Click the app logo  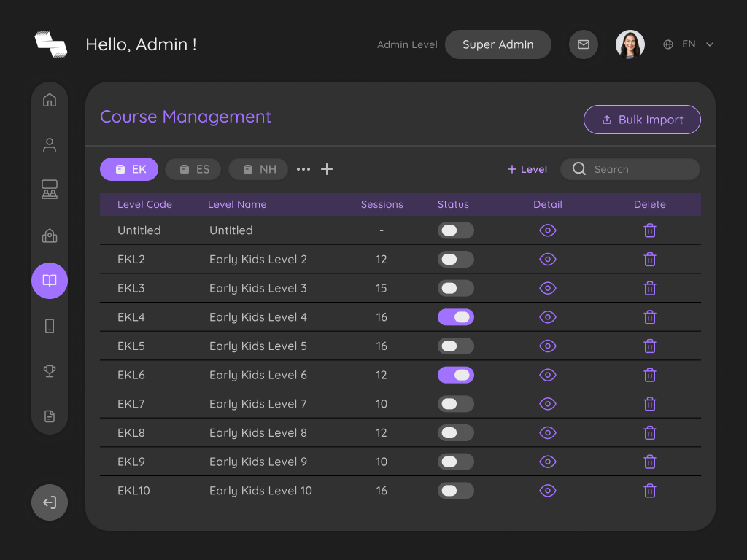(51, 44)
